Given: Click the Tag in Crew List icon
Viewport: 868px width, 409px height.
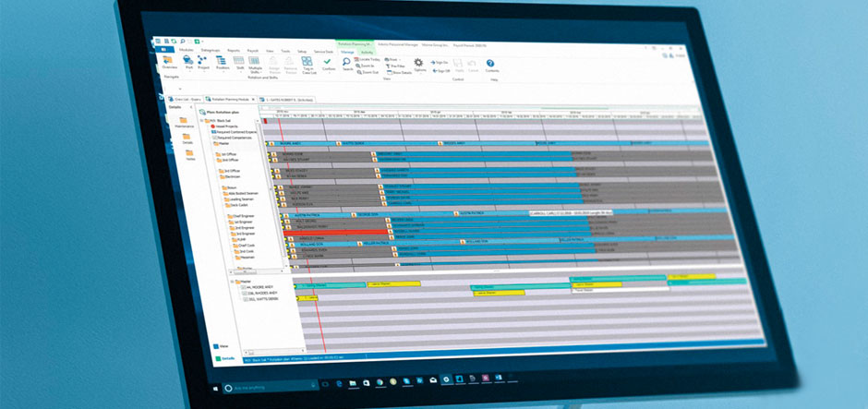Looking at the screenshot, I should pos(307,65).
